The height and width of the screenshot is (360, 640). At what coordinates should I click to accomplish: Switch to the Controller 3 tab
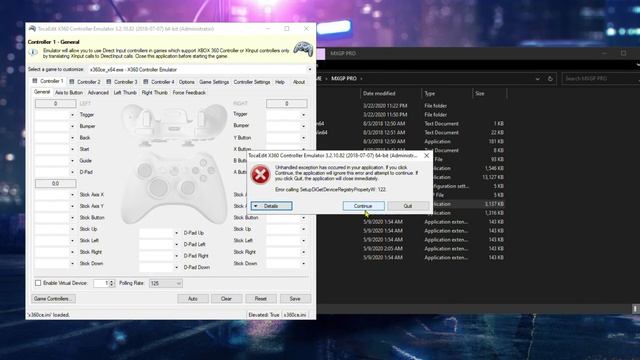pos(122,82)
